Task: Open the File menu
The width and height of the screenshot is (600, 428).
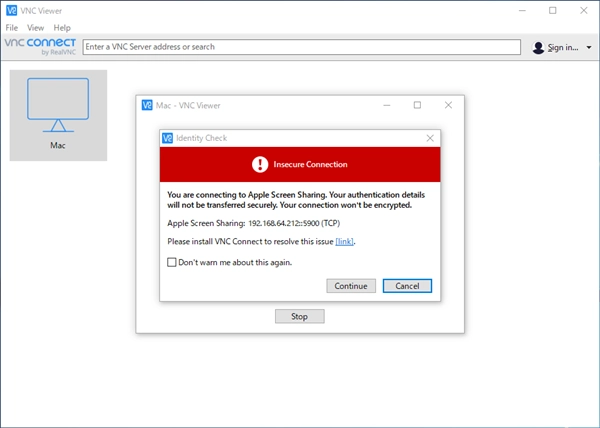Action: coord(11,28)
